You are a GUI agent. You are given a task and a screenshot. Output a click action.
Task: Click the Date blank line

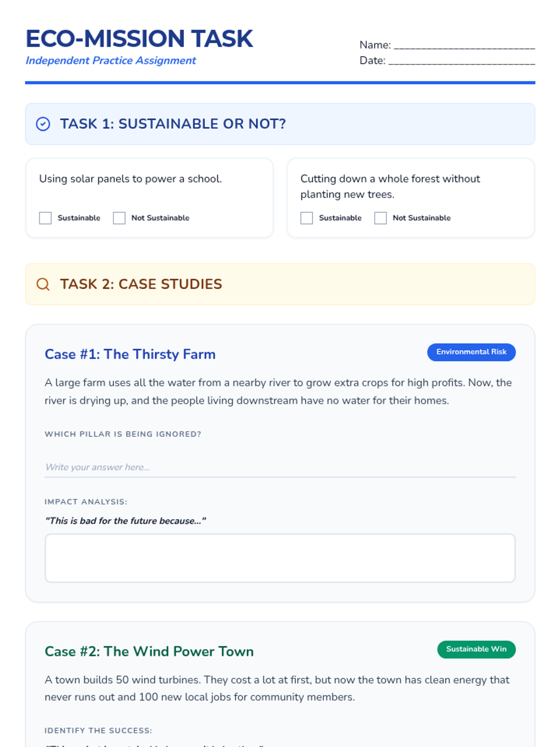[461, 61]
